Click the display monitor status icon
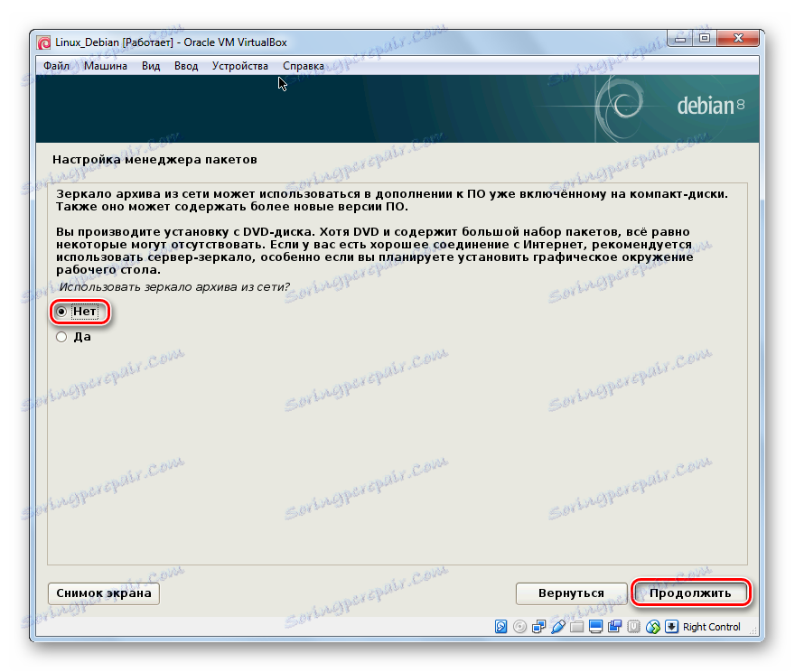This screenshot has height=672, width=795. tap(595, 627)
